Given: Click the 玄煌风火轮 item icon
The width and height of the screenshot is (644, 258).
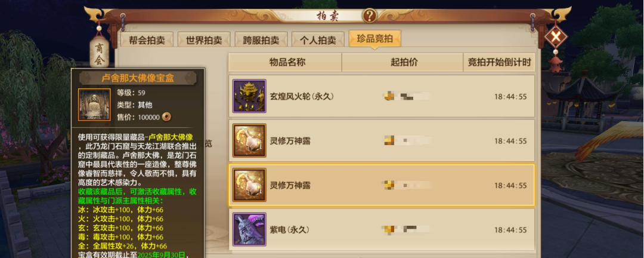Looking at the screenshot, I should pyautogui.click(x=249, y=96).
